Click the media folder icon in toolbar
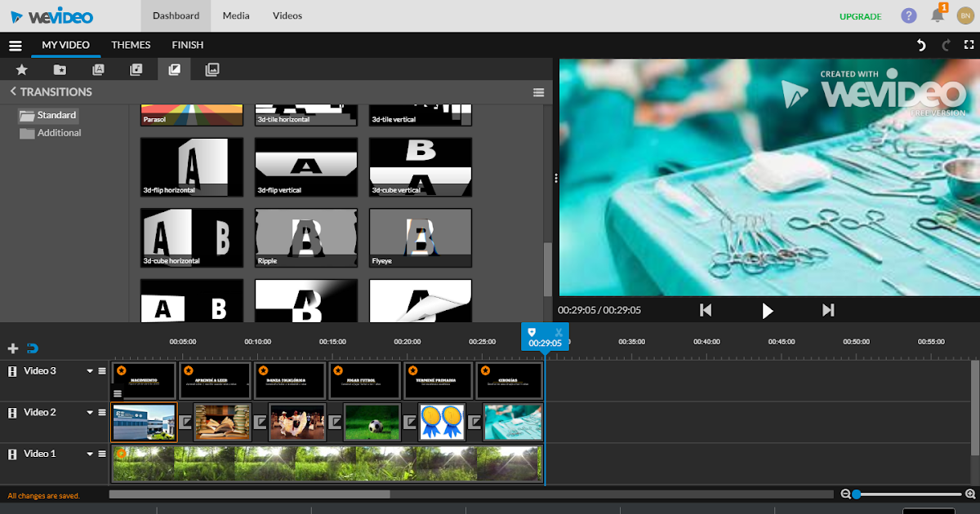980x514 pixels. [60, 70]
